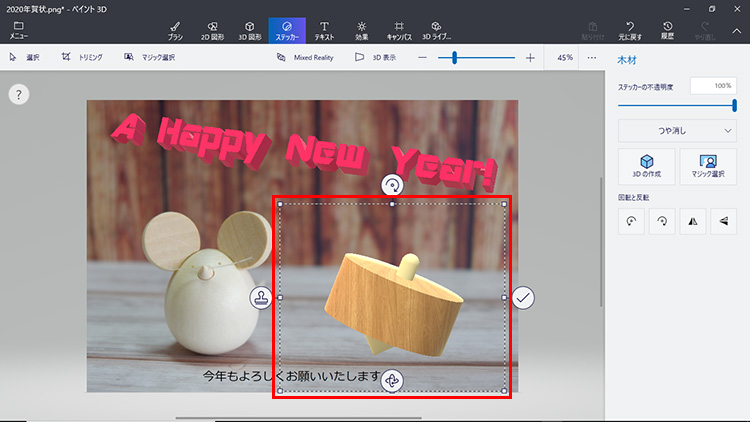Viewport: 750px width, 422px height.
Task: Commit the sticker with the checkmark button
Action: (524, 297)
